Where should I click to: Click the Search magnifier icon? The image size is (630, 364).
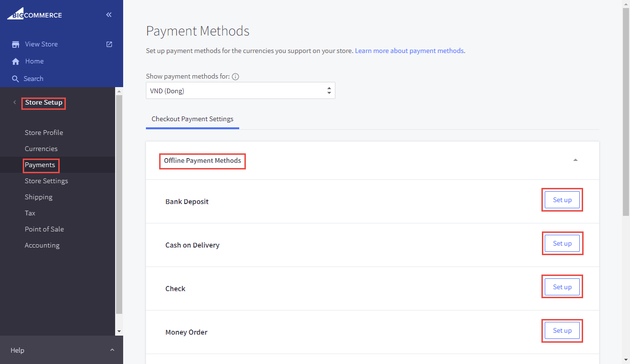[x=16, y=79]
